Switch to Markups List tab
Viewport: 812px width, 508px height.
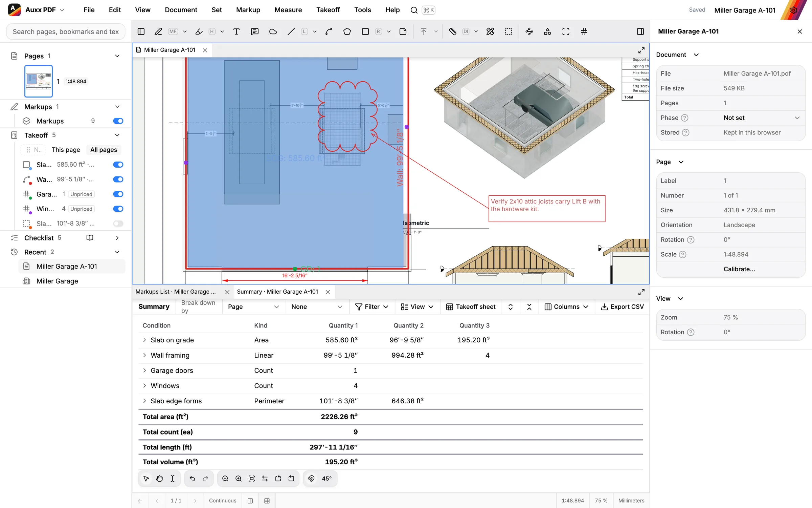pyautogui.click(x=176, y=292)
